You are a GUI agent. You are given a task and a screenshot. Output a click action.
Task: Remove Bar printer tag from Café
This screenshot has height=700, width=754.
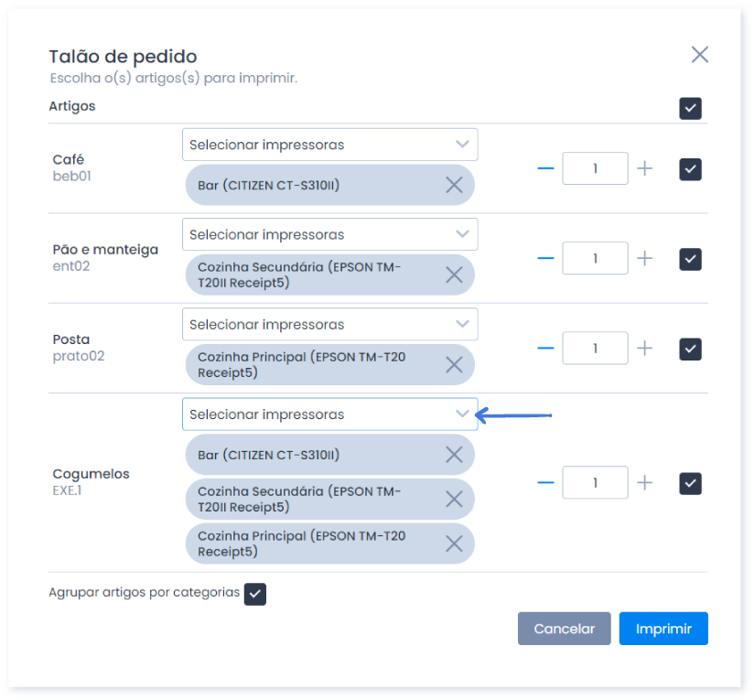point(454,185)
